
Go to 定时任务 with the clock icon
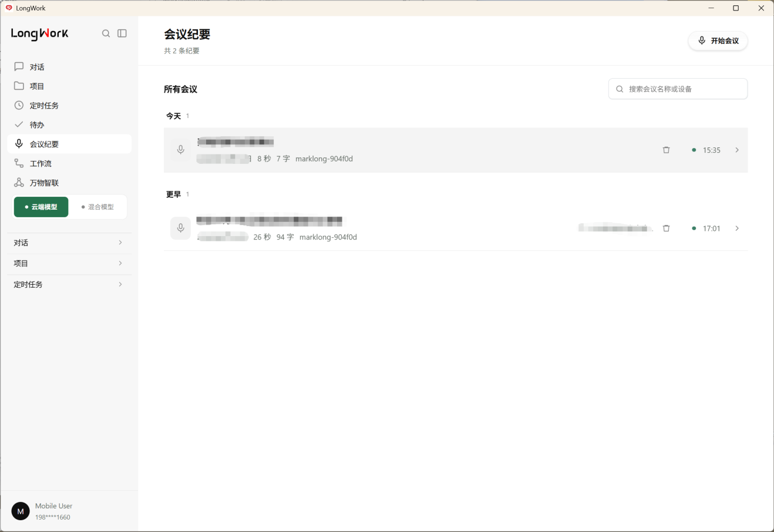point(69,106)
